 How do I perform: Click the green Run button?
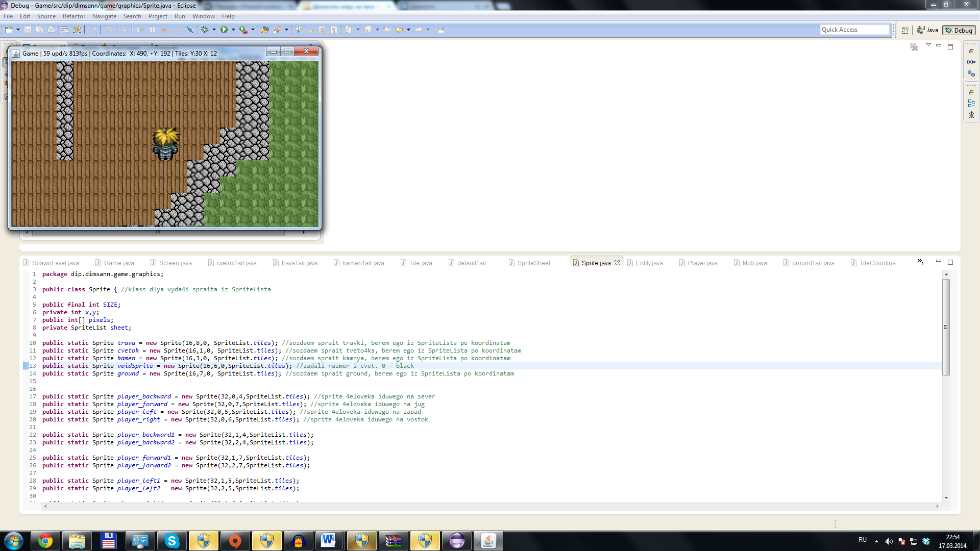pyautogui.click(x=224, y=30)
